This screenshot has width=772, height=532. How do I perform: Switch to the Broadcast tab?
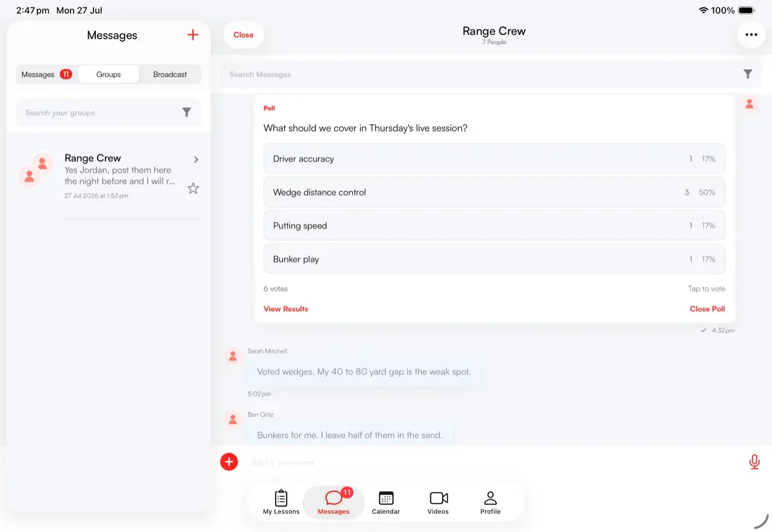tap(170, 75)
